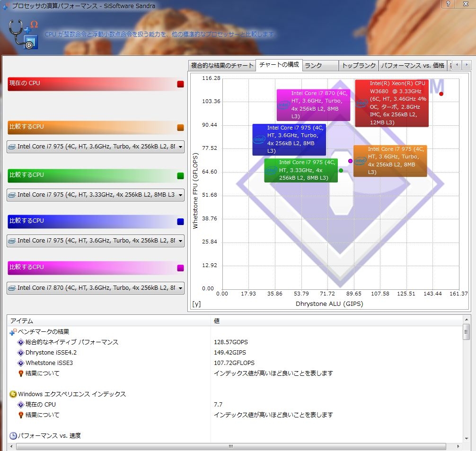Click vertical scrollbar up arrow in results list
This screenshot has height=451, width=476.
click(x=466, y=320)
